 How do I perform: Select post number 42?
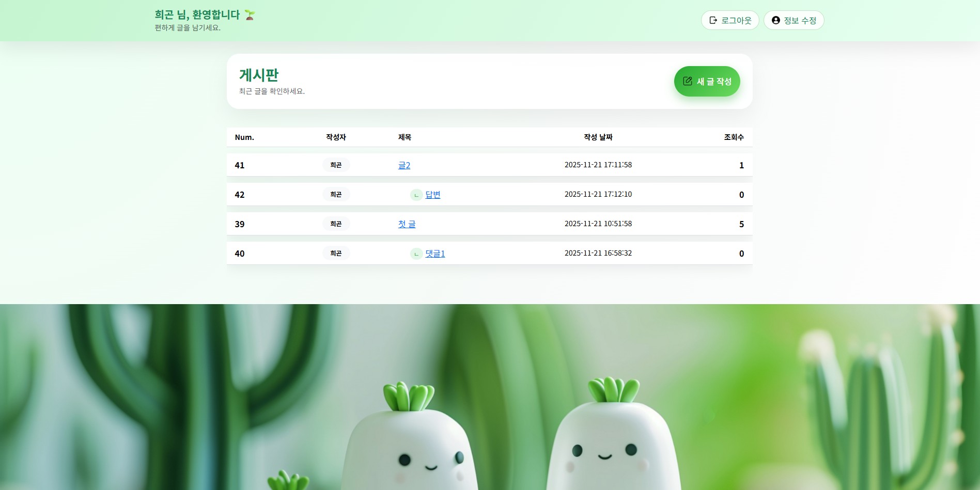(240, 195)
